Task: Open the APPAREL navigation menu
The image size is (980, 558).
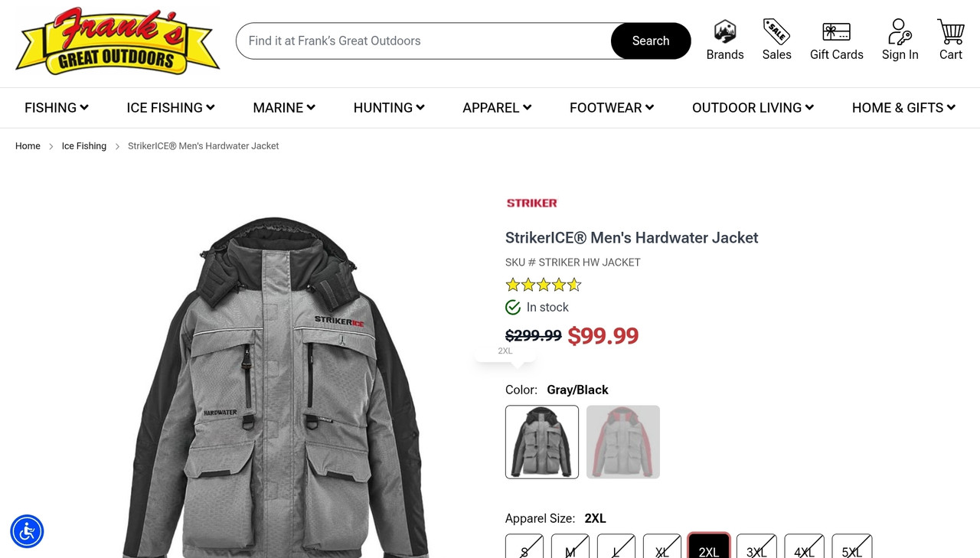Action: pos(497,108)
